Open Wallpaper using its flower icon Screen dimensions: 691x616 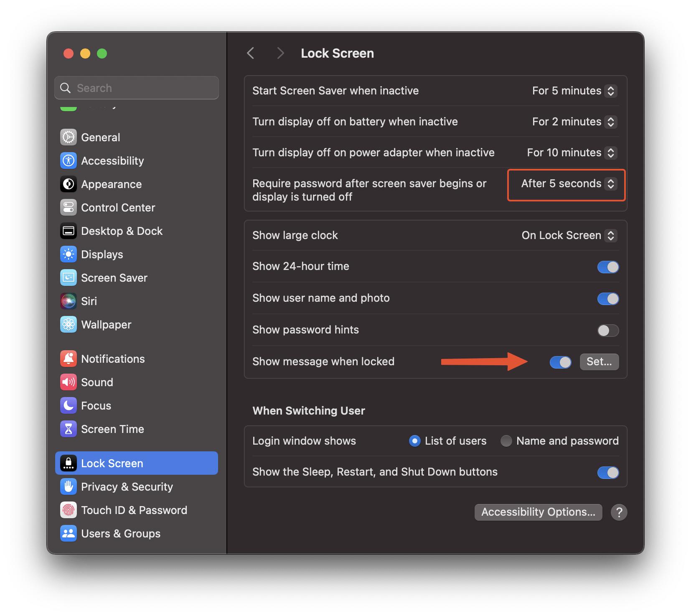click(x=69, y=325)
